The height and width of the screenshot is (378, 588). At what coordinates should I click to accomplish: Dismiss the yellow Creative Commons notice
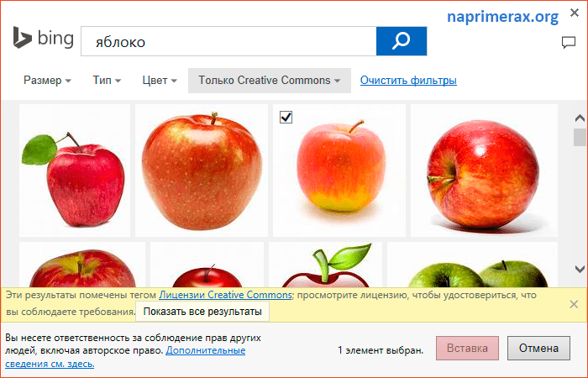coord(574,304)
